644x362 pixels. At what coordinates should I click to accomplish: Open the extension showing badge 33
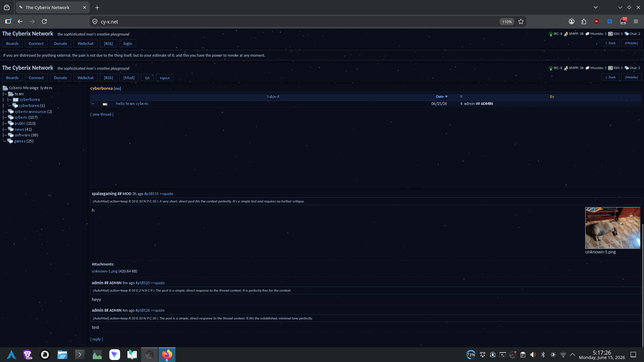point(623,21)
